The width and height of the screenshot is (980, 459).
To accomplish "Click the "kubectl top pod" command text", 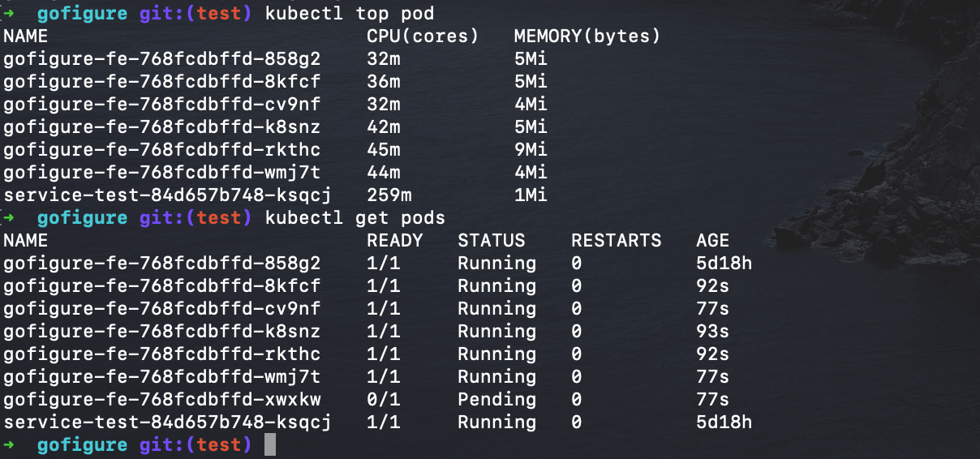I will pyautogui.click(x=350, y=14).
